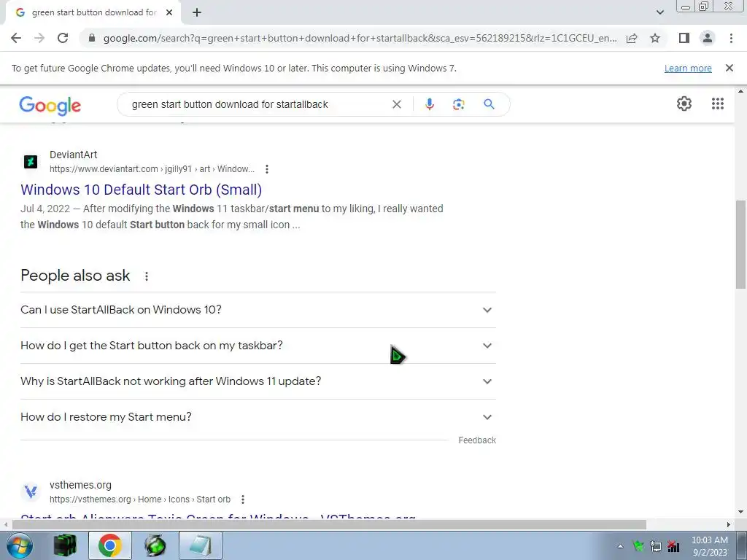Click the share this page icon
Screen dimensions: 747x560
click(632, 38)
